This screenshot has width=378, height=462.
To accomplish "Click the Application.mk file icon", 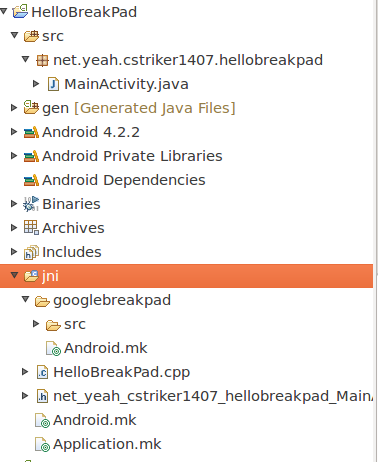I will point(42,444).
